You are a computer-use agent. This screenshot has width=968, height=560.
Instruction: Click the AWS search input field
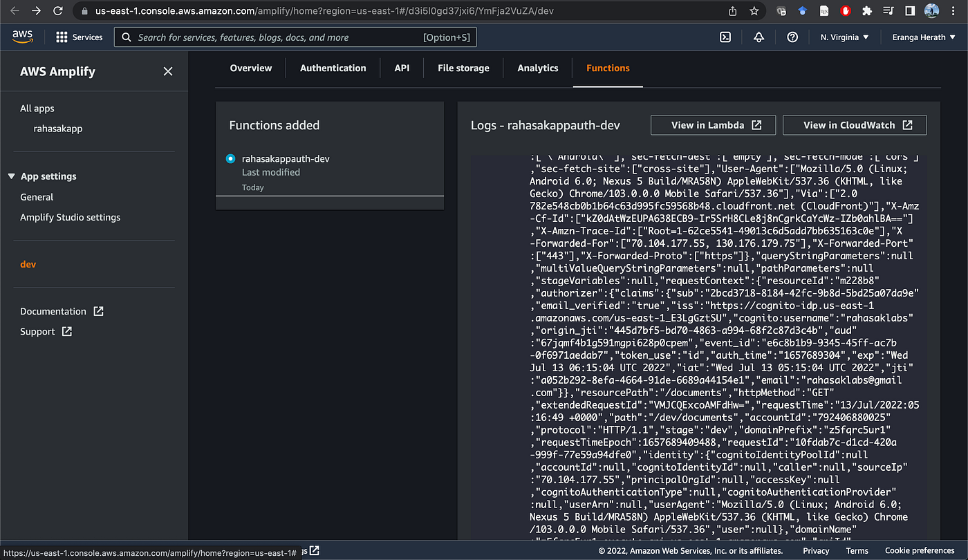[x=296, y=37]
